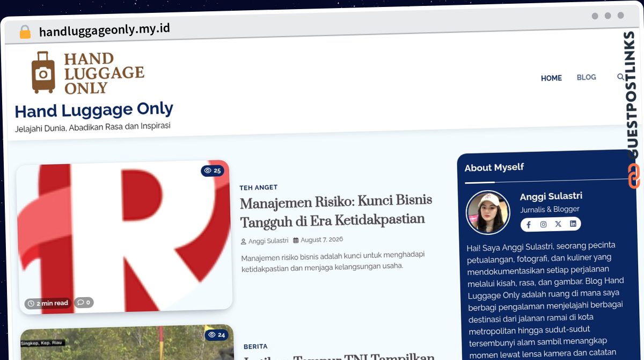Open the search magnifier icon in header
644x360 pixels.
(620, 77)
